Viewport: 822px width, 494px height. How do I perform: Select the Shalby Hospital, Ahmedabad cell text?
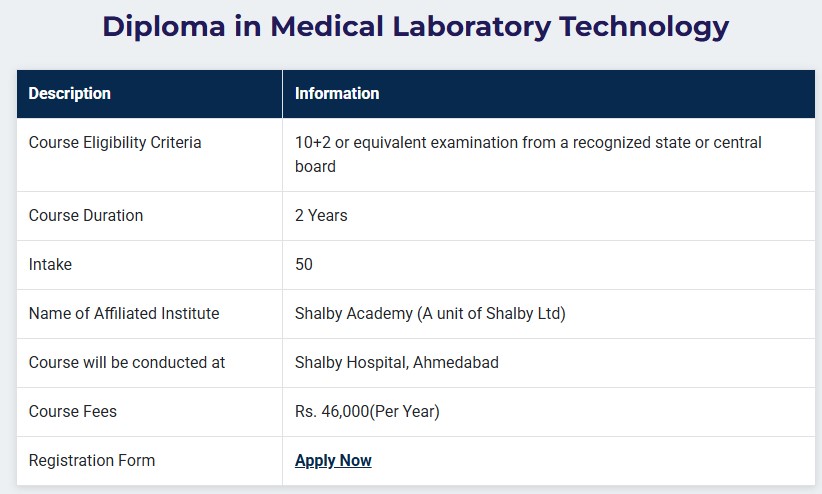[397, 363]
